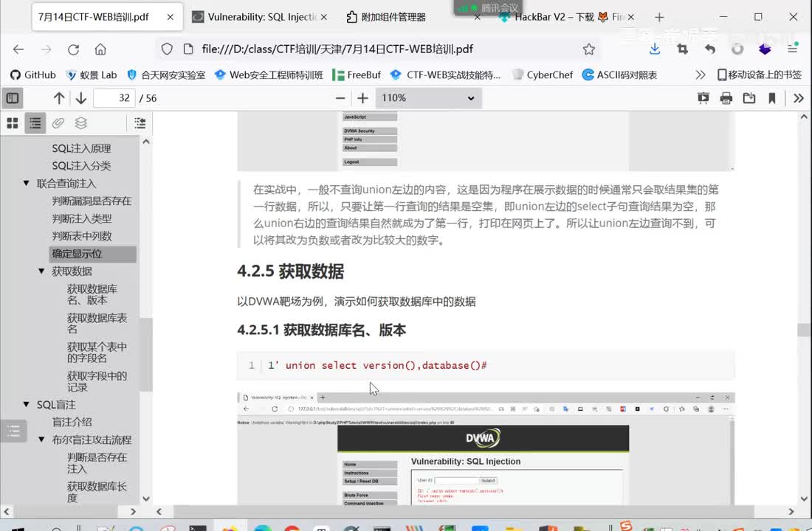The height and width of the screenshot is (531, 812).
Task: Open FreeBuf bookmark
Action: [357, 75]
